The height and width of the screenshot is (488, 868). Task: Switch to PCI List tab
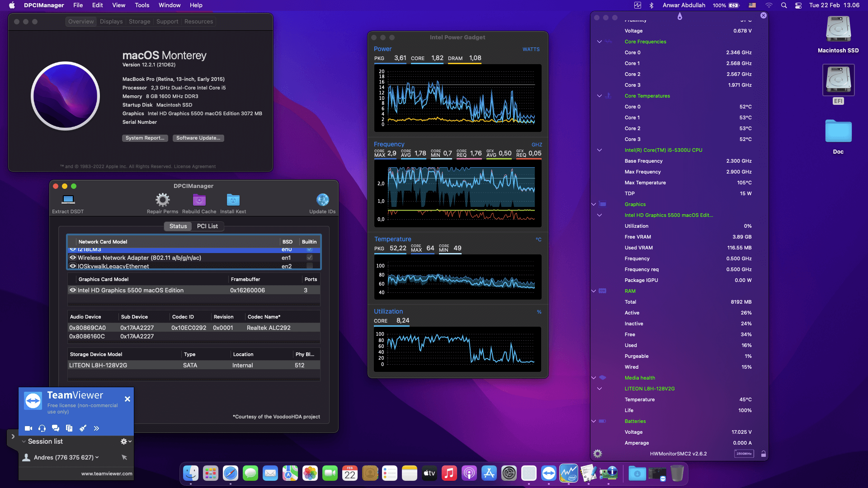pos(208,226)
